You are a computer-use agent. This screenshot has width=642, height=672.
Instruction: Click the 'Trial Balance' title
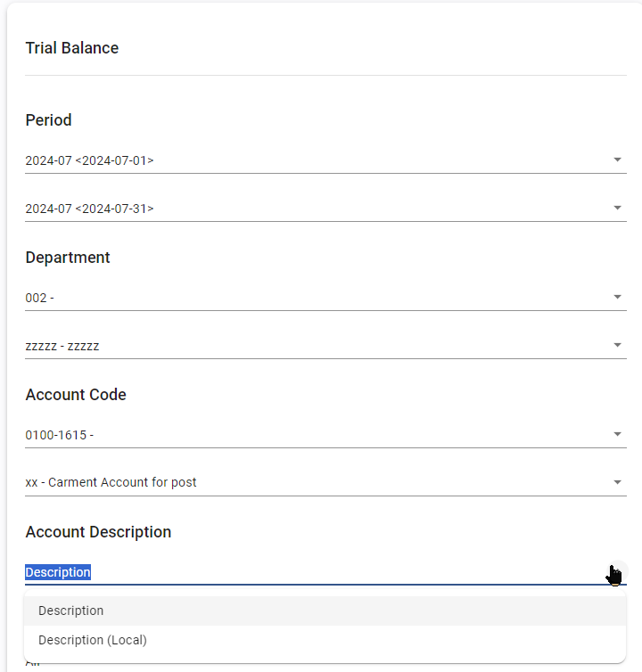pyautogui.click(x=72, y=48)
